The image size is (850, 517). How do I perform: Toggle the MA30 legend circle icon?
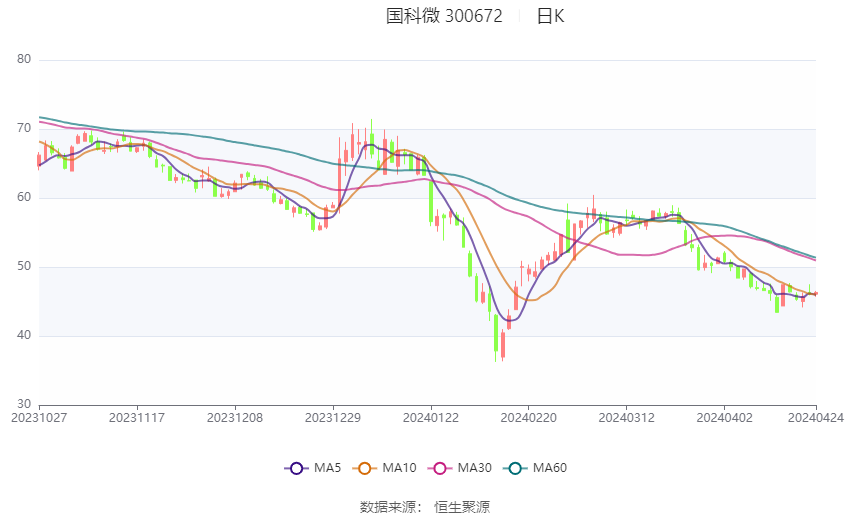440,468
